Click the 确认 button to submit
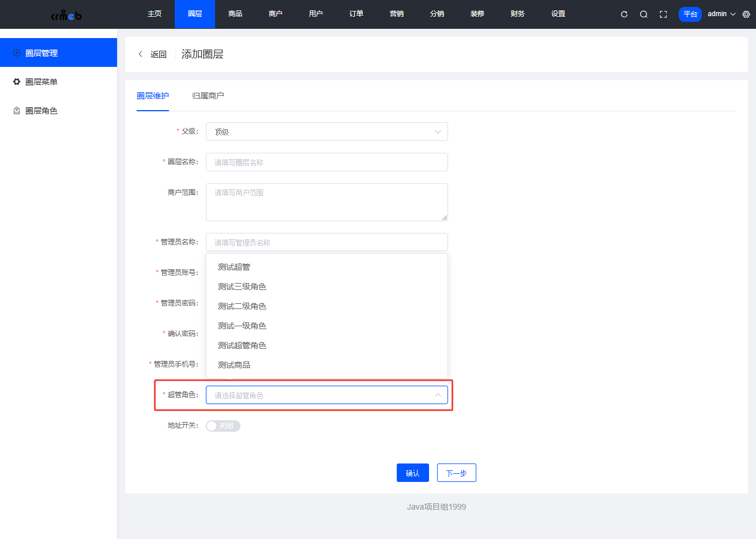756x539 pixels. tap(412, 472)
